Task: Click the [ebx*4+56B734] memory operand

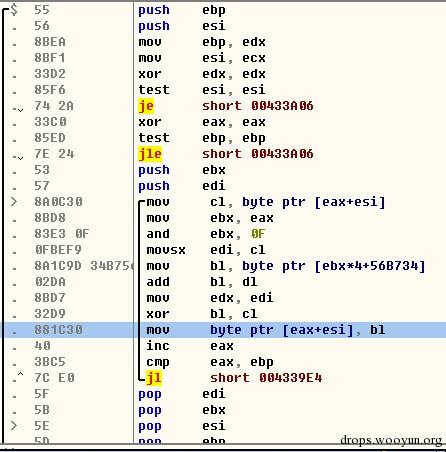Action: pos(370,266)
